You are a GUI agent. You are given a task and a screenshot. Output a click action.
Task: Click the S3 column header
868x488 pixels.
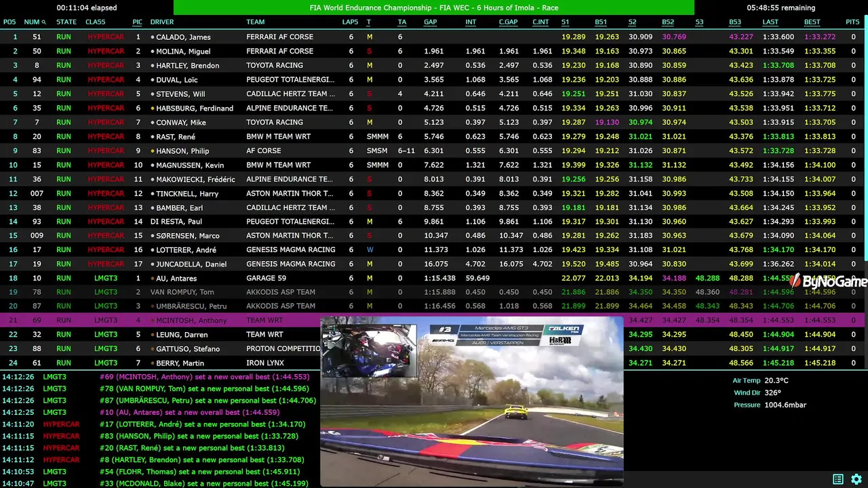[699, 22]
